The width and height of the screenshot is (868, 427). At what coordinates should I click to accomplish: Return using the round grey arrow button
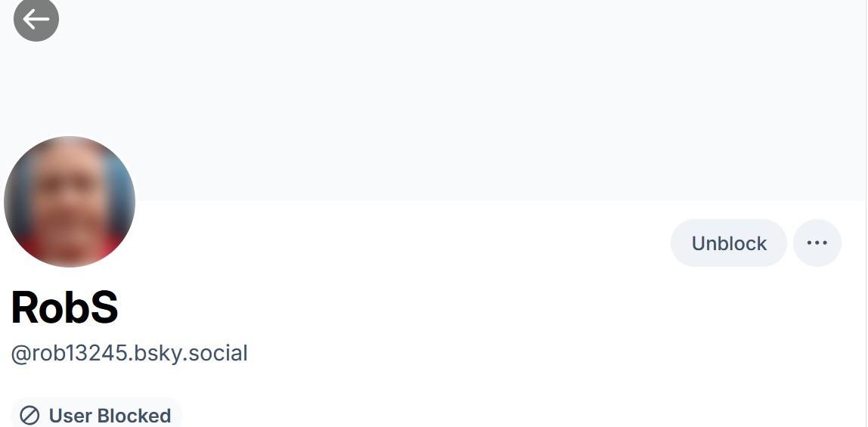pyautogui.click(x=36, y=19)
